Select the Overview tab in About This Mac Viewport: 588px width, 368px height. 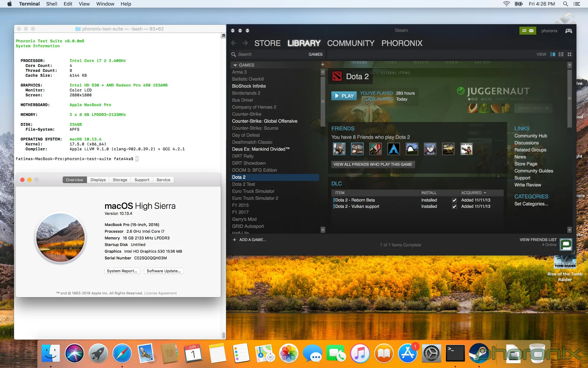coord(74,180)
